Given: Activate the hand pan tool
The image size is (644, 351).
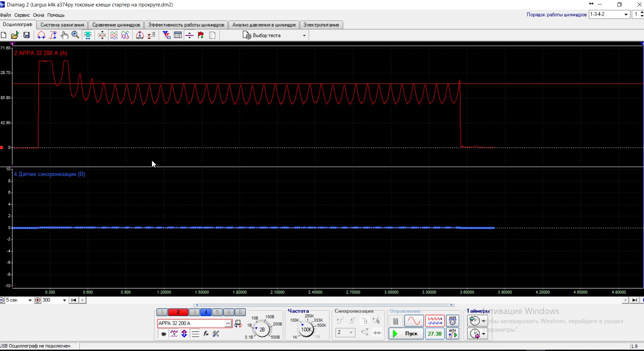Looking at the screenshot, I should point(64,35).
